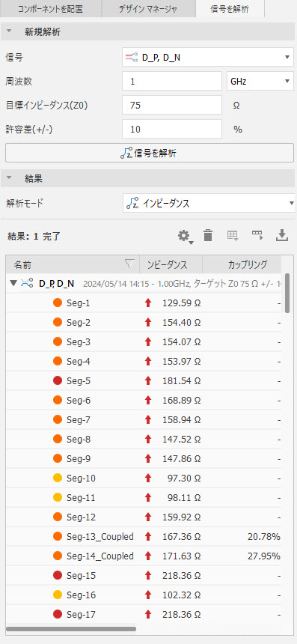The width and height of the screenshot is (297, 644).
Task: Click the 目標インピーダンス input field showing 75
Action: point(172,105)
